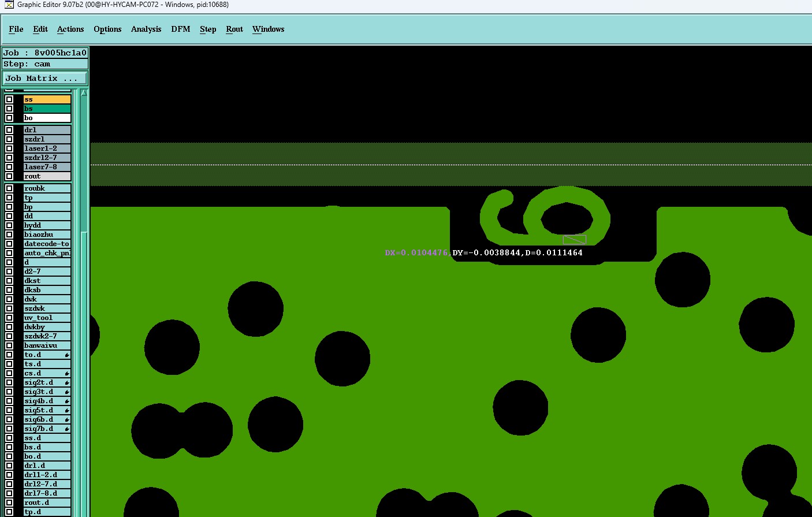Select the dkst layer name
This screenshot has width=812, height=517.
pyautogui.click(x=47, y=281)
